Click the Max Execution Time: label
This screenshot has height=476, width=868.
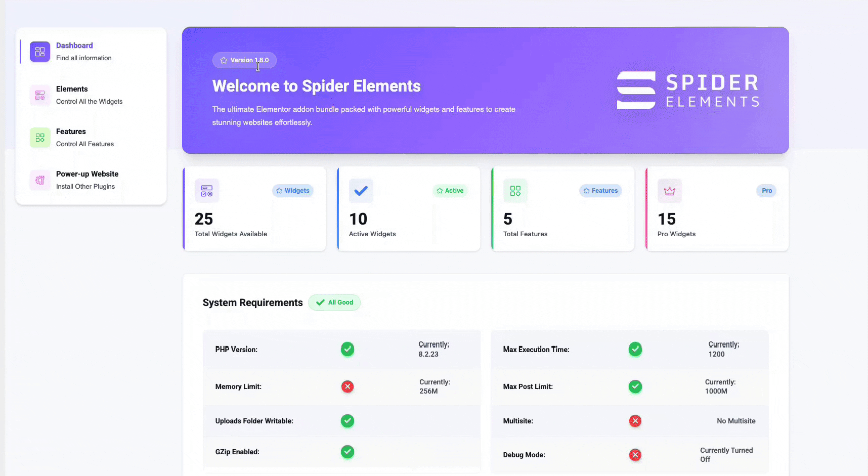pyautogui.click(x=536, y=350)
